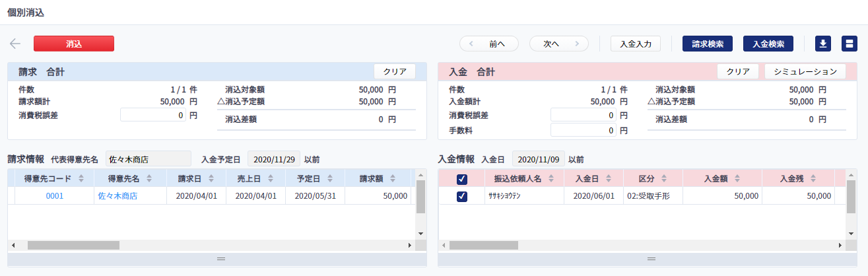
Task: Click 入金情報 scroll left arrow
Action: click(443, 245)
